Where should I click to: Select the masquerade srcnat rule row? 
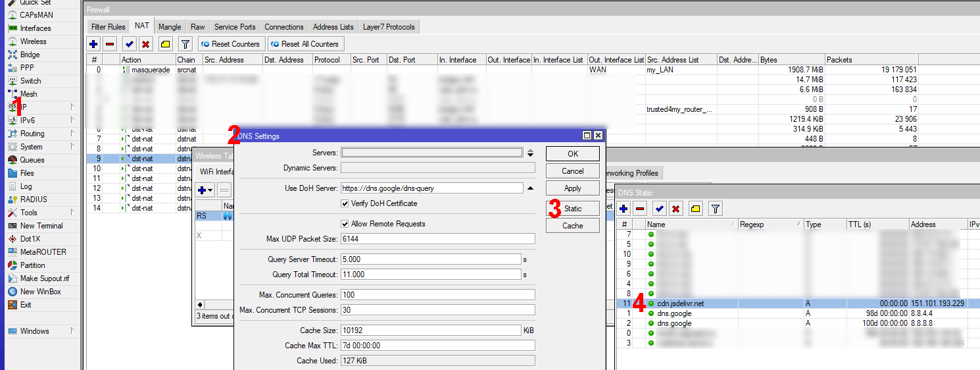pos(503,69)
